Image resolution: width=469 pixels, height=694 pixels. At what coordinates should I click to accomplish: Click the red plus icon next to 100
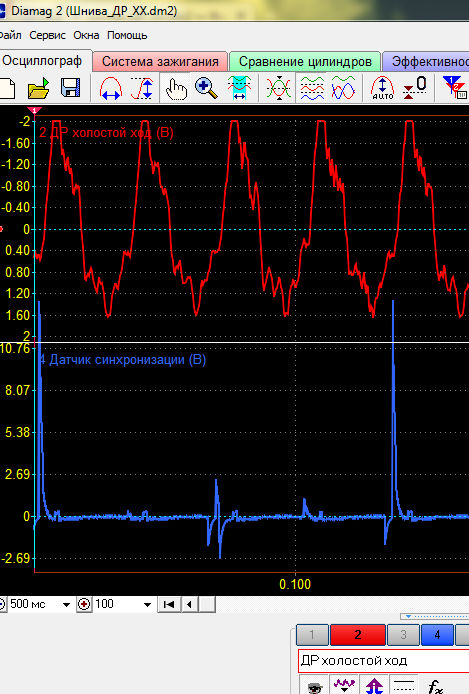84,604
